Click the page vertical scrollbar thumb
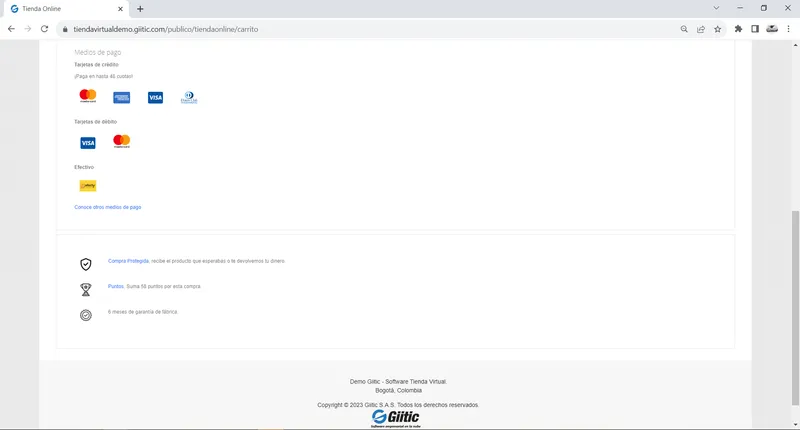This screenshot has height=430, width=800. click(x=795, y=309)
